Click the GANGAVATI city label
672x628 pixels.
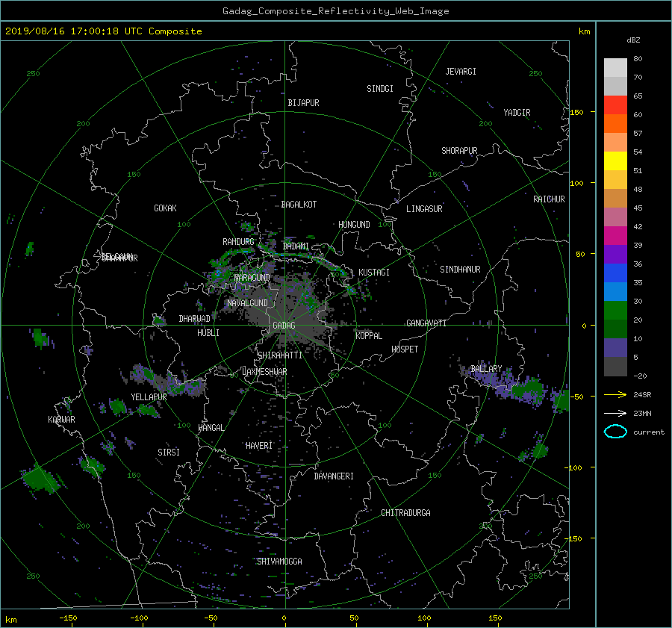[426, 323]
